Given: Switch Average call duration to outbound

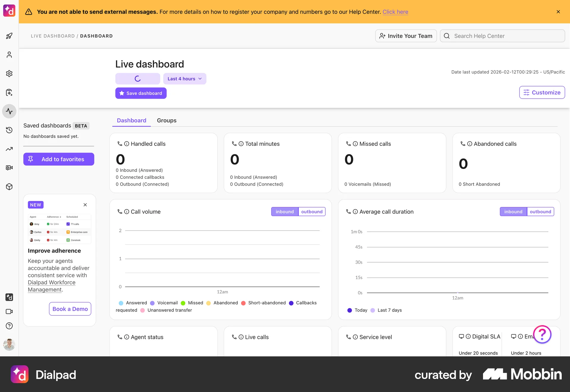Looking at the screenshot, I should tap(541, 211).
